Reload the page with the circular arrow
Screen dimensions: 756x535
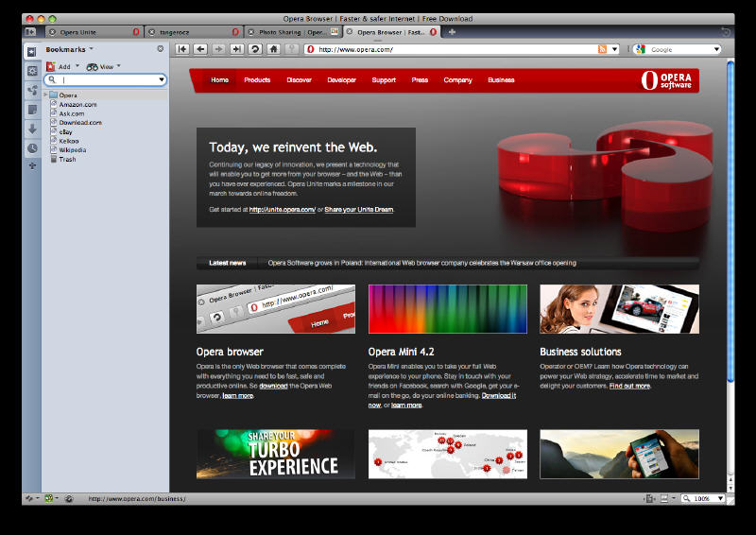pos(255,49)
